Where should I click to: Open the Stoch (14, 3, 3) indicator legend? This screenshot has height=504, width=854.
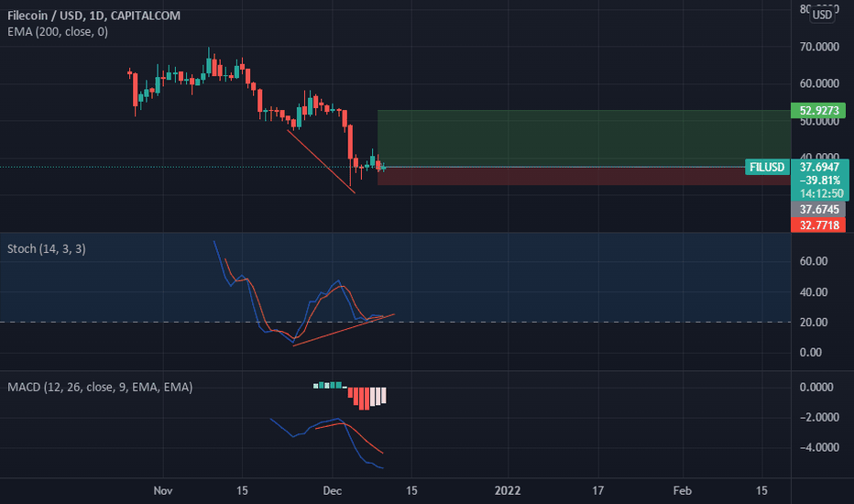point(47,249)
